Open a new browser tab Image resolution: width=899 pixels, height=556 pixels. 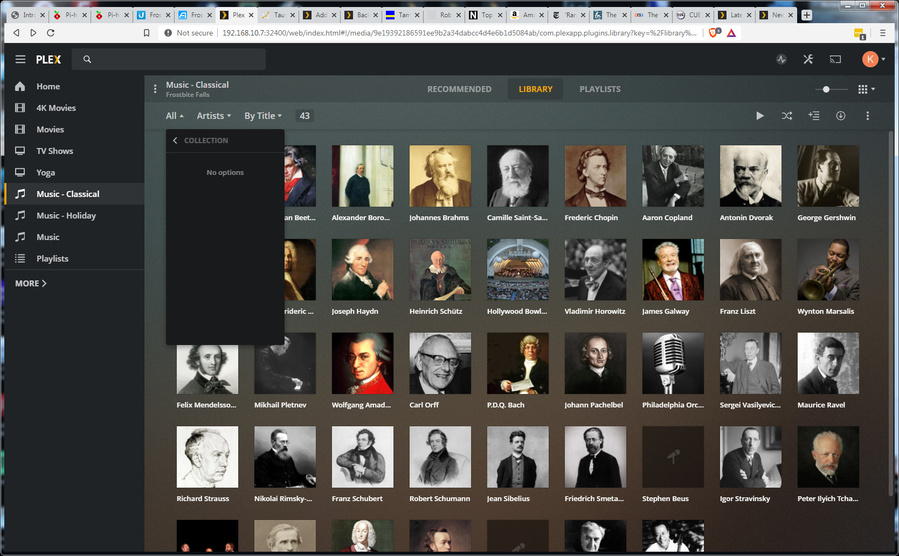pyautogui.click(x=806, y=15)
